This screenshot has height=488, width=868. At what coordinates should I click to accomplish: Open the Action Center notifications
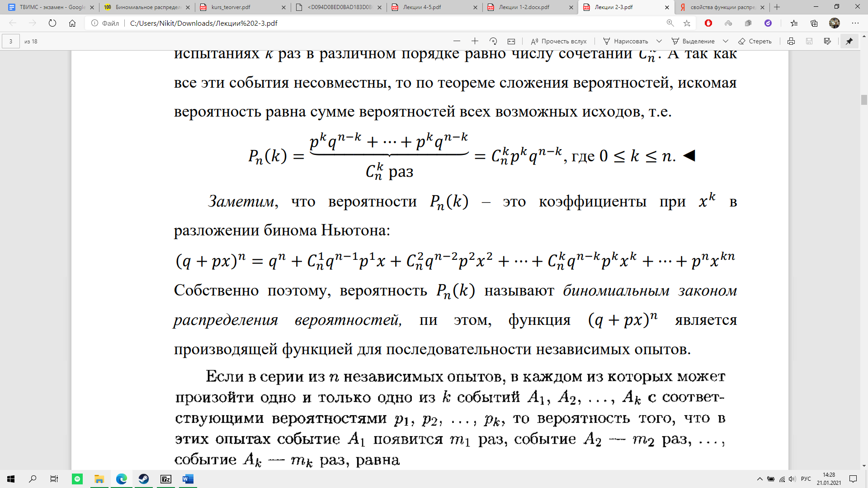(x=854, y=479)
